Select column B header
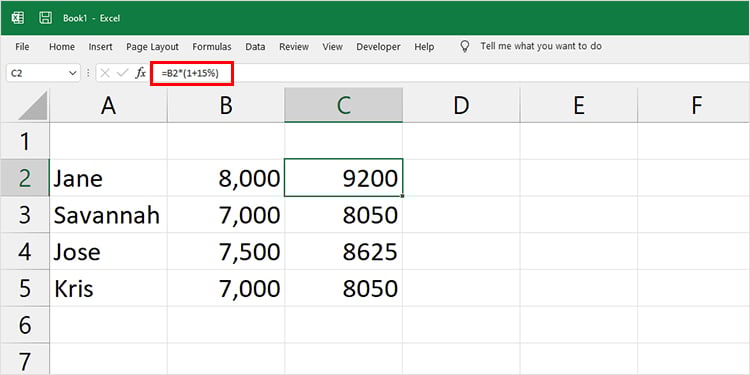Viewport: 750px width, 375px height. click(x=226, y=106)
